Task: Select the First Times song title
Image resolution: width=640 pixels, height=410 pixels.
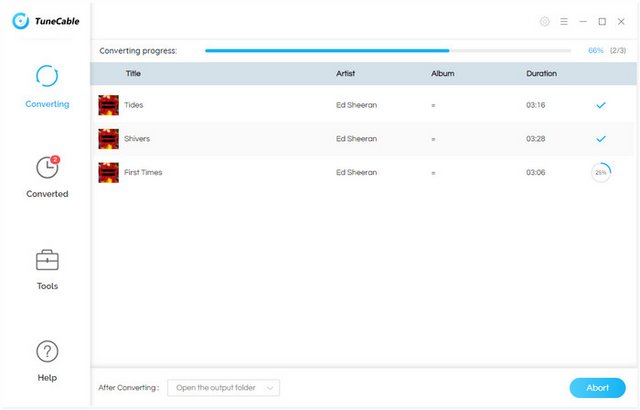Action: click(143, 172)
